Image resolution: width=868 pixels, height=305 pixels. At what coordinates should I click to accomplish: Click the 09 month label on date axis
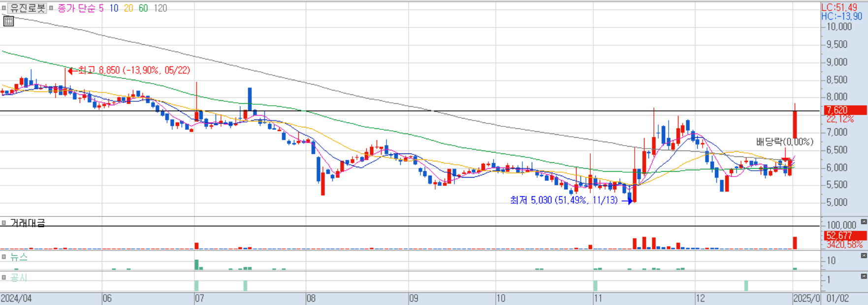414,298
